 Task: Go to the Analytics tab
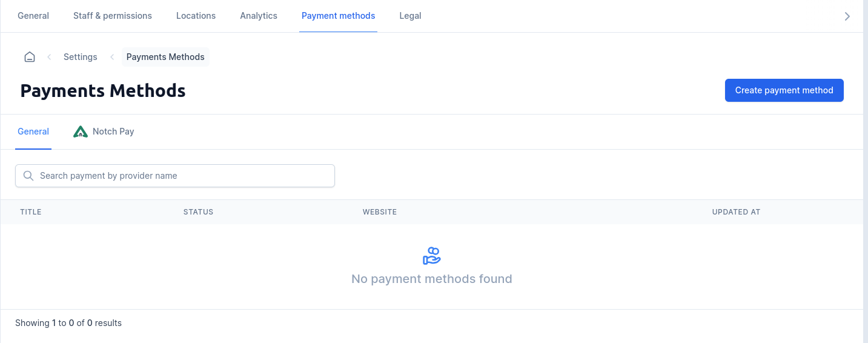pyautogui.click(x=259, y=16)
